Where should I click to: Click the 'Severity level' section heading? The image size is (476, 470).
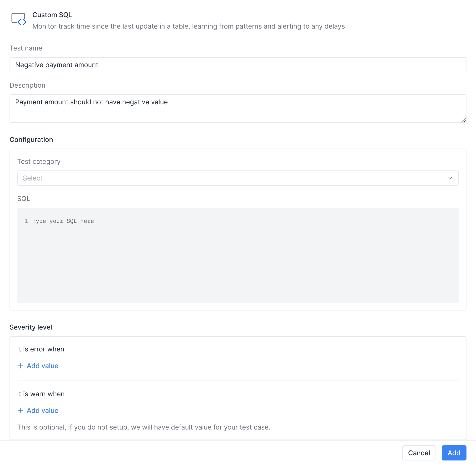31,327
